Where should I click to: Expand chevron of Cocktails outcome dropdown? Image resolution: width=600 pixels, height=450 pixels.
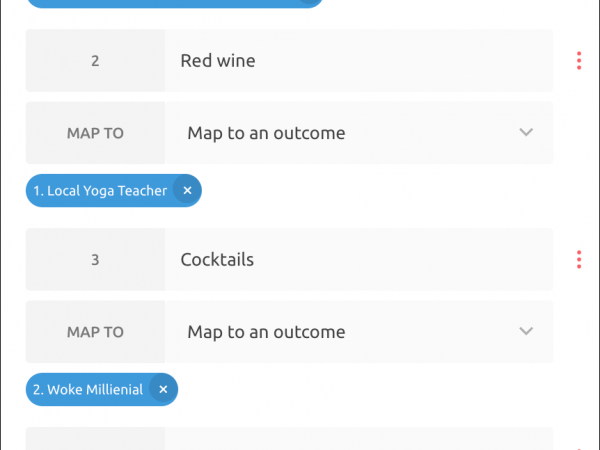tap(527, 332)
